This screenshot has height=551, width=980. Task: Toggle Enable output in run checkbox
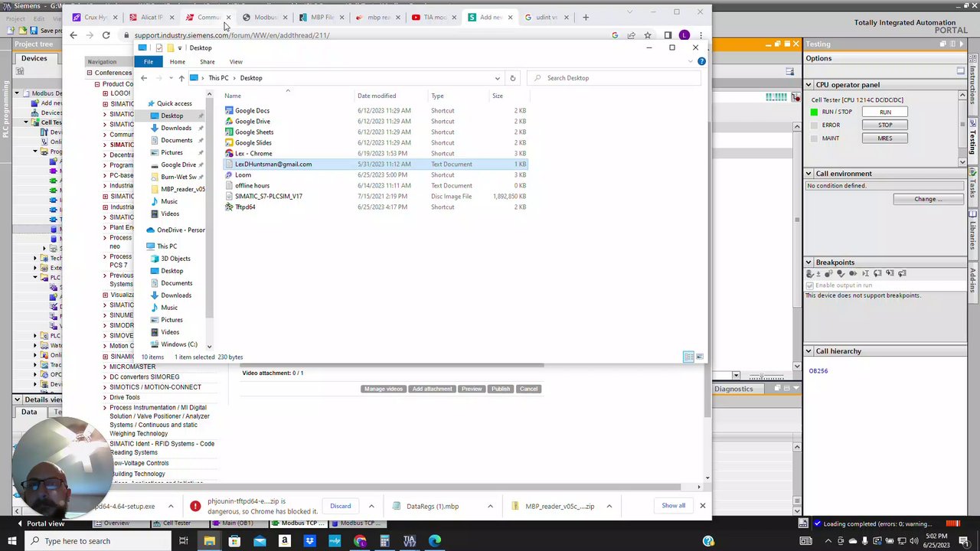click(x=809, y=285)
